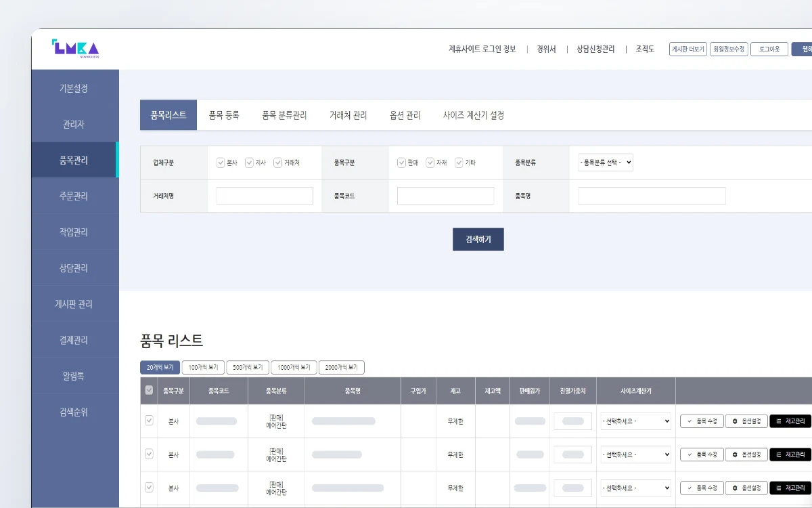Screen dimensions: 812x508
Task: Open 주문관리 in the sidebar
Action: [x=74, y=196]
